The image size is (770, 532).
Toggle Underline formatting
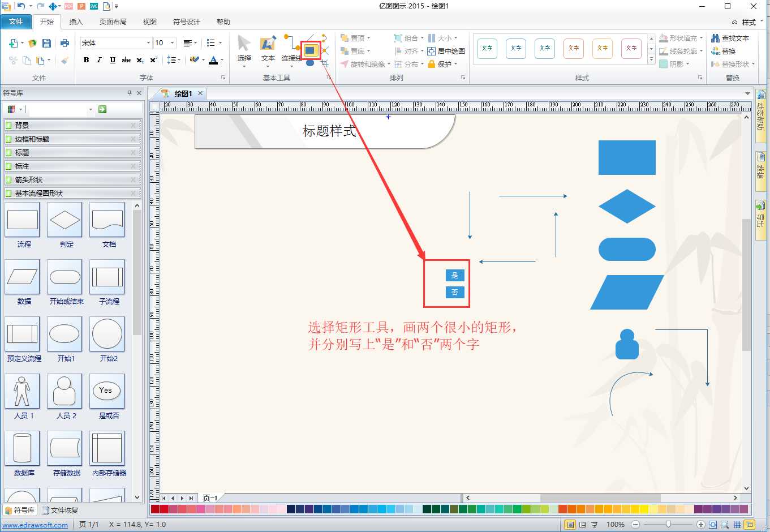[x=113, y=60]
